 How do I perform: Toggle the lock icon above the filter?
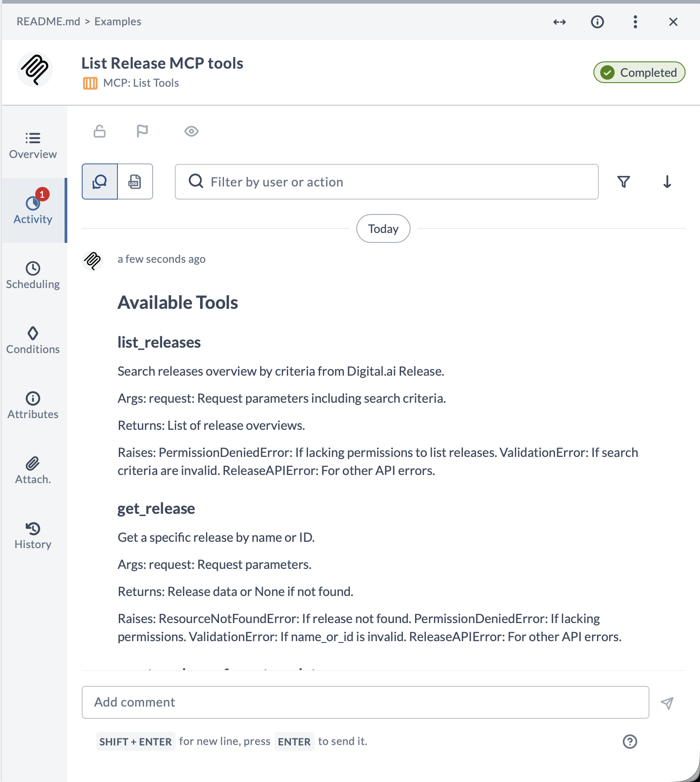[x=100, y=131]
